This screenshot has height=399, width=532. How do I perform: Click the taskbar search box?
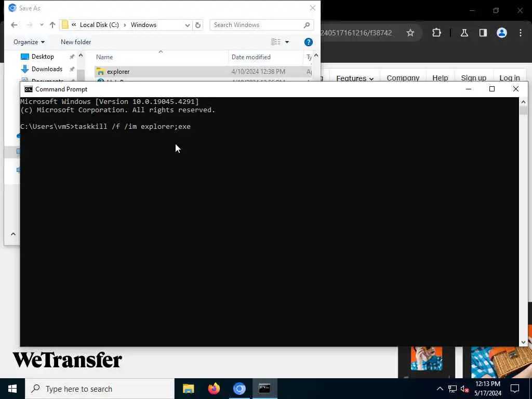[x=100, y=389]
